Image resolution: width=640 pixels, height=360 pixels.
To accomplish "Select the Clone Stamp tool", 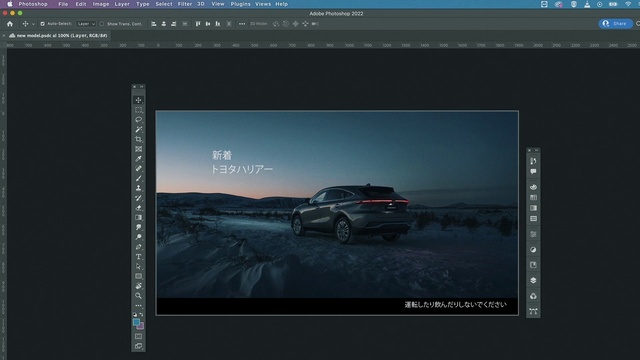I will tap(138, 188).
